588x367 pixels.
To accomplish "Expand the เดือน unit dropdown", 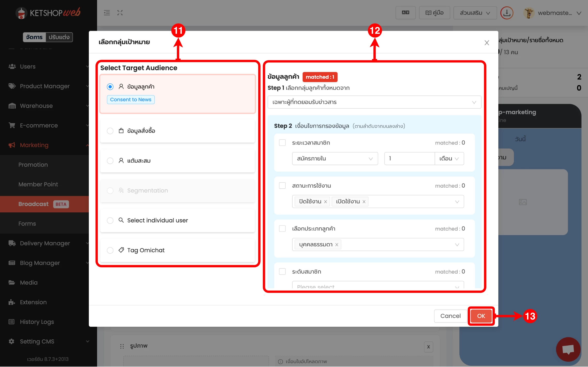I will (x=449, y=158).
